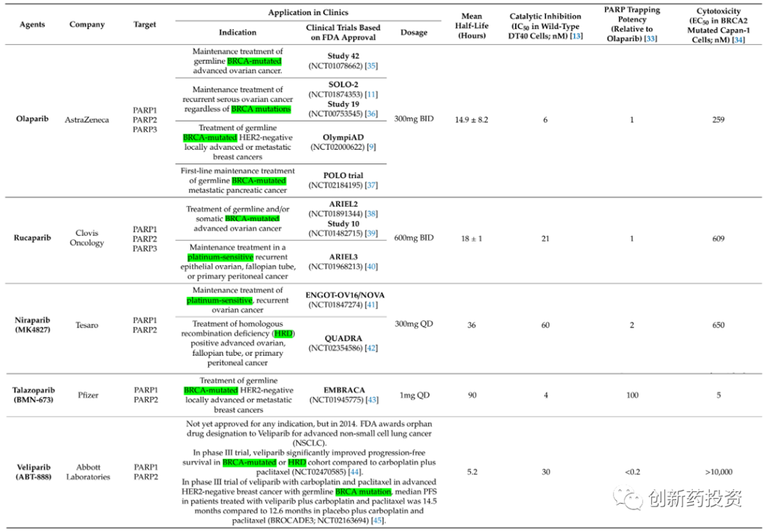The image size is (767, 532).
Task: Select the agent 'Talazoparib (BMN-673)'
Action: coord(33,395)
